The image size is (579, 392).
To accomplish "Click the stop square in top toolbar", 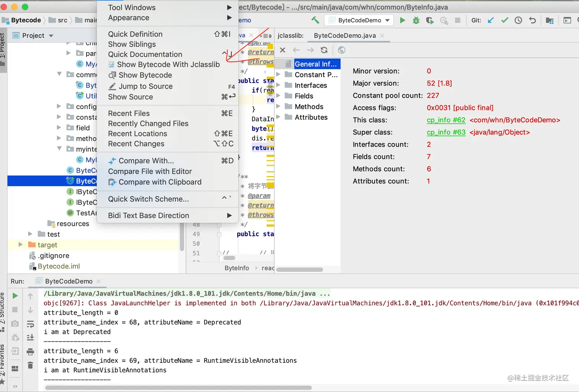I will [x=458, y=20].
